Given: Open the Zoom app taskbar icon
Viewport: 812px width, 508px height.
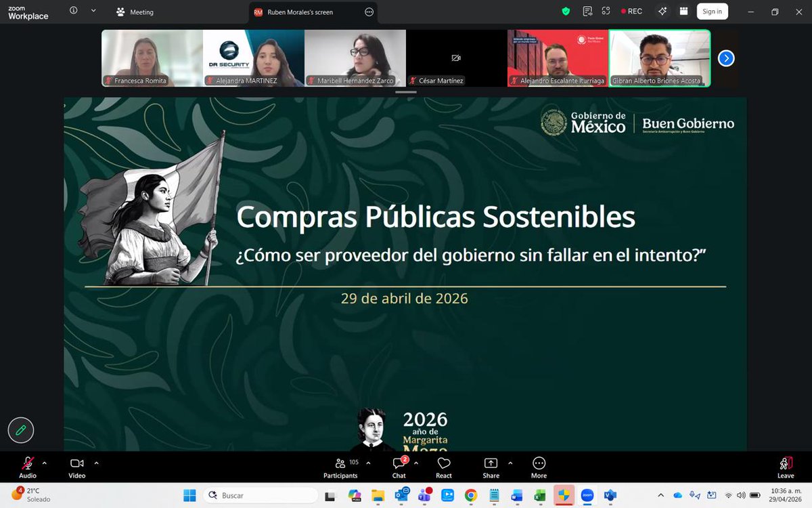Looking at the screenshot, I should tap(587, 495).
